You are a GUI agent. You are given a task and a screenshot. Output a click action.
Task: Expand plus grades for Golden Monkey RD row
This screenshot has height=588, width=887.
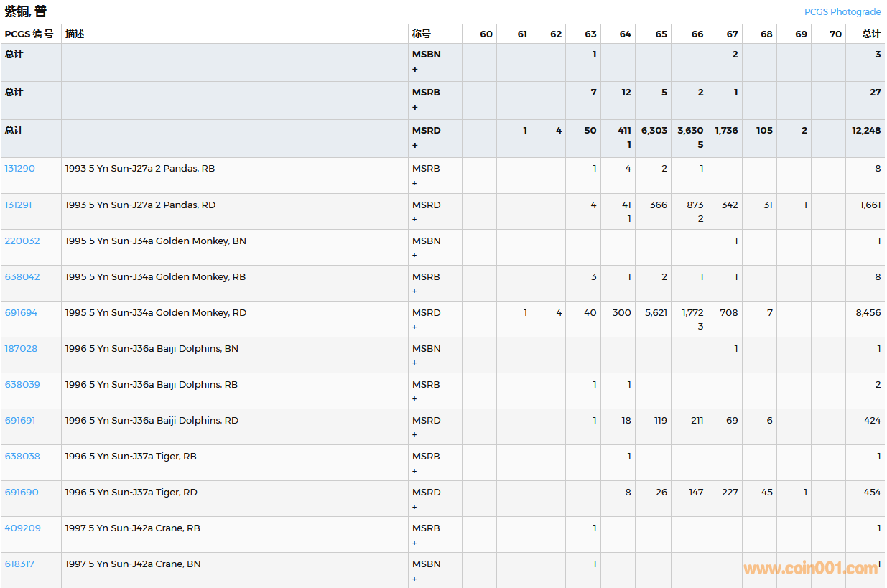(414, 327)
